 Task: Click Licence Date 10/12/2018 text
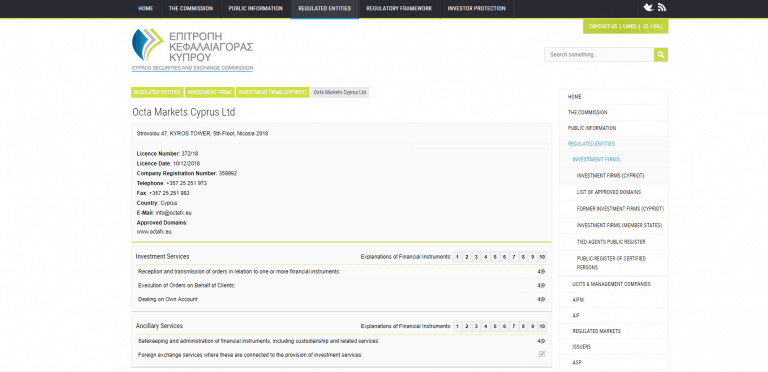point(168,163)
